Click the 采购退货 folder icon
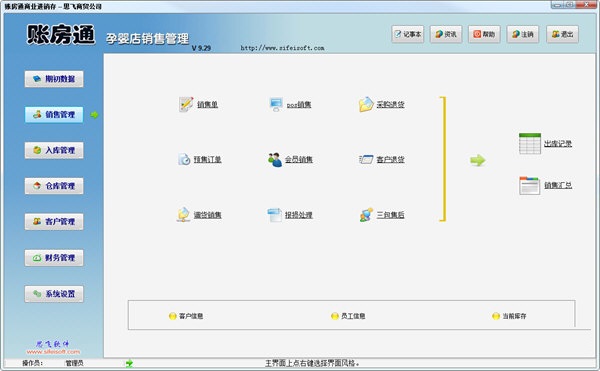The height and width of the screenshot is (371, 600). (366, 104)
